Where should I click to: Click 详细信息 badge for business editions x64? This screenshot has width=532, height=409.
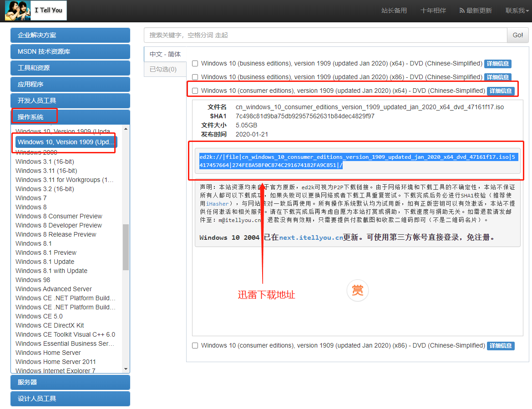[497, 64]
